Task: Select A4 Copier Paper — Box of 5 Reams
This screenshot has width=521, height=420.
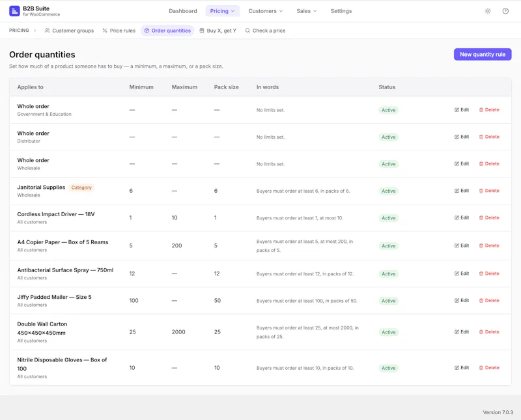Action: pyautogui.click(x=63, y=242)
